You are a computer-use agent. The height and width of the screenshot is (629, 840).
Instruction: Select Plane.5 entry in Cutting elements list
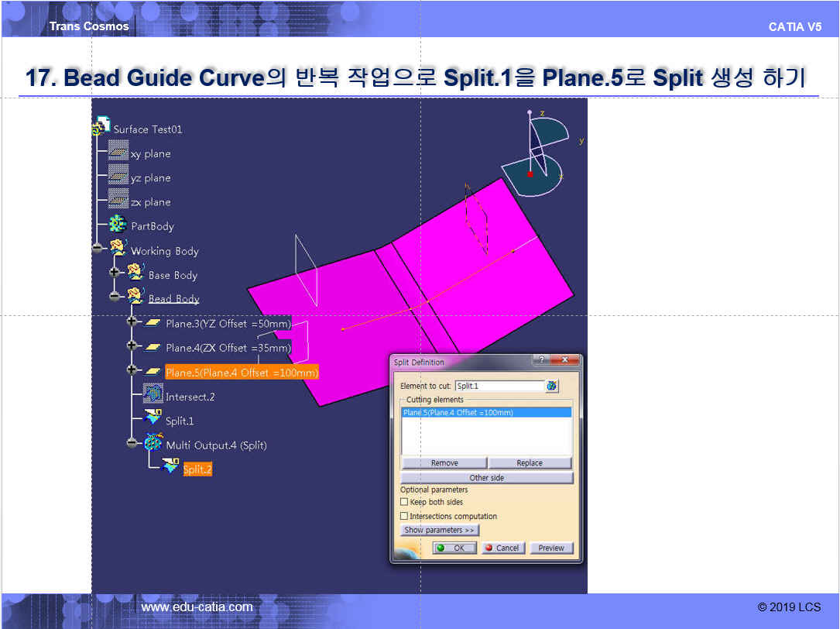tap(486, 412)
